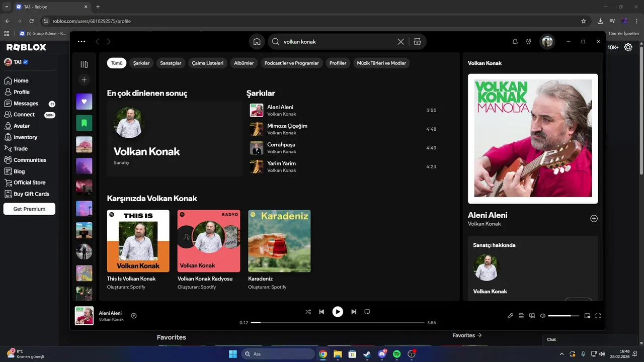Open Spotify friend activity icon

tap(528, 42)
